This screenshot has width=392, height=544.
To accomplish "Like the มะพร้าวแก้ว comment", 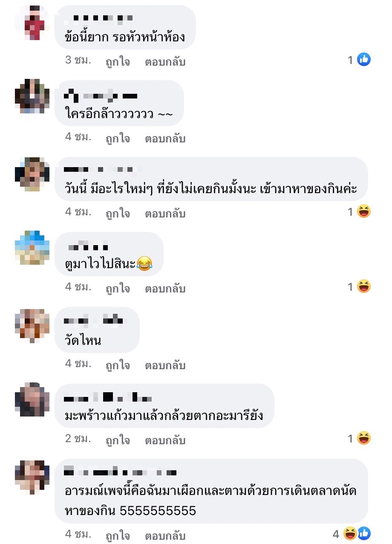I will 118,440.
